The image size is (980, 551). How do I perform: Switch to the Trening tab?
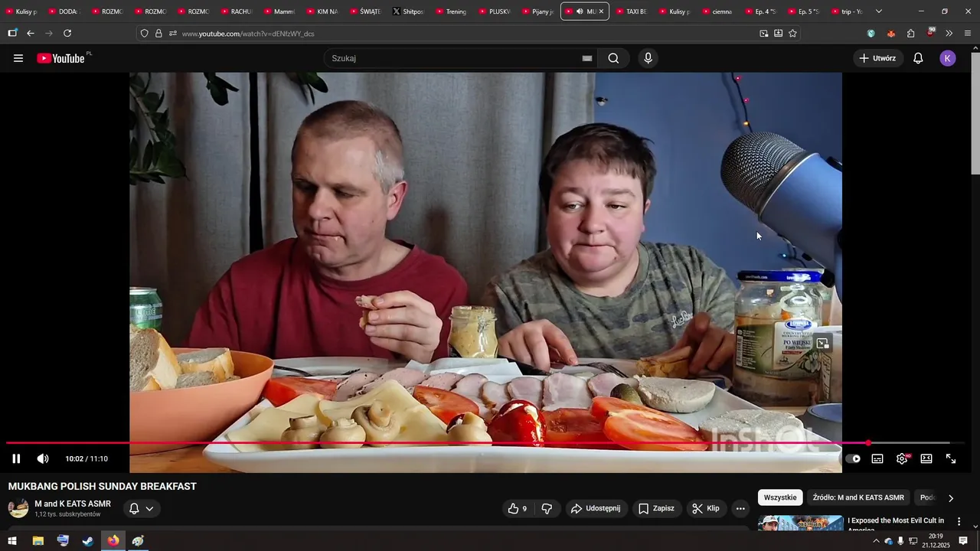(x=451, y=11)
